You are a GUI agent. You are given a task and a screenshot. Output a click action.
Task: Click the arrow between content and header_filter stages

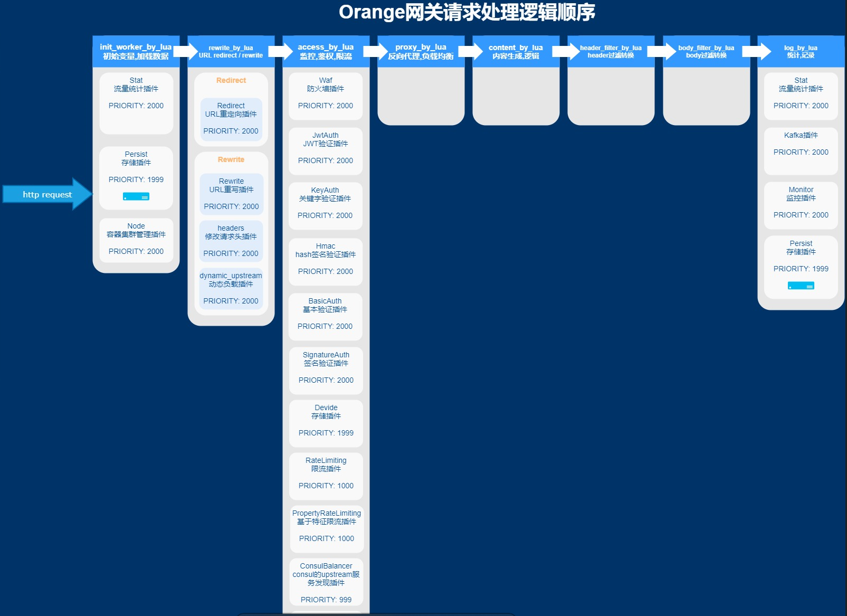[x=565, y=51]
